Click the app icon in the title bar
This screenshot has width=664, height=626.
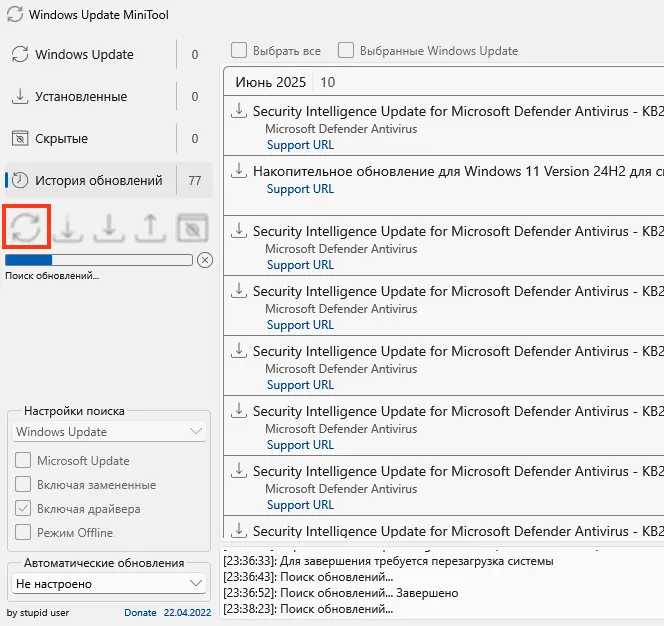(x=14, y=16)
